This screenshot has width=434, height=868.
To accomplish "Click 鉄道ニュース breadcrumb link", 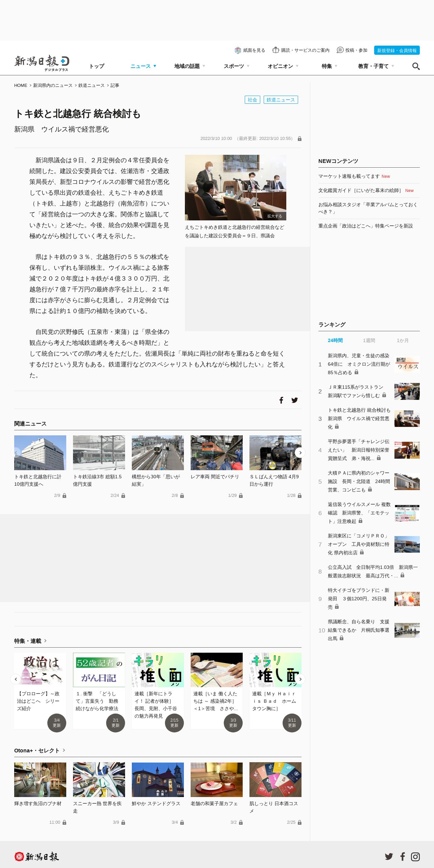I will pos(91,86).
